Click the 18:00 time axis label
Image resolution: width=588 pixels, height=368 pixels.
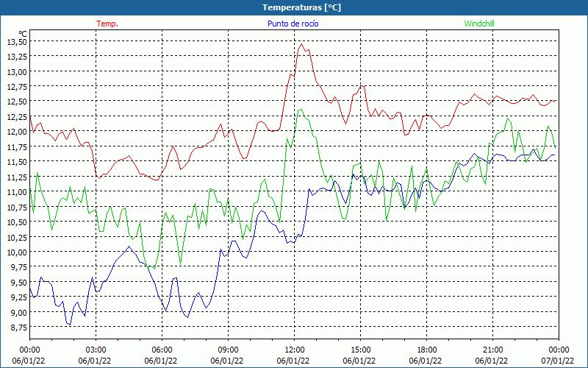(426, 350)
